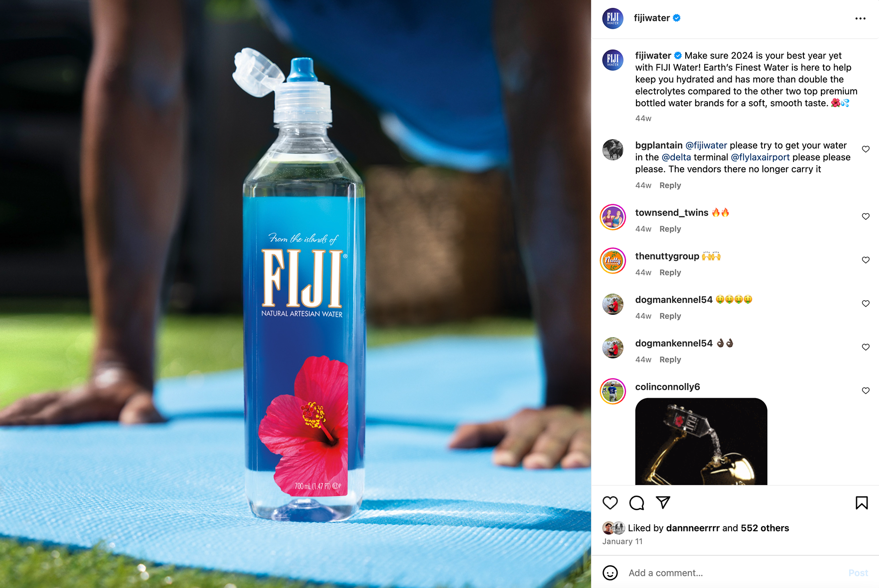The height and width of the screenshot is (588, 879).
Task: Open the thenuttygroup profile picture
Action: tap(613, 261)
